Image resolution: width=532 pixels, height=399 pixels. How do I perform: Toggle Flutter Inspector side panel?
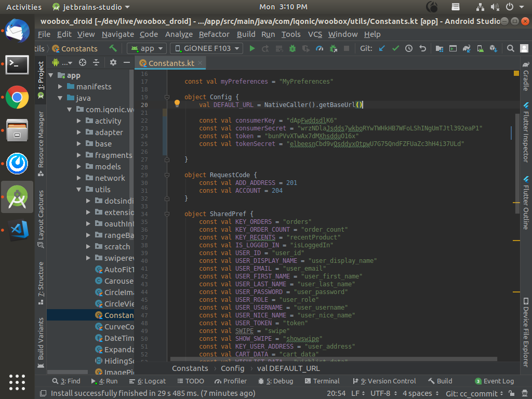click(x=526, y=132)
